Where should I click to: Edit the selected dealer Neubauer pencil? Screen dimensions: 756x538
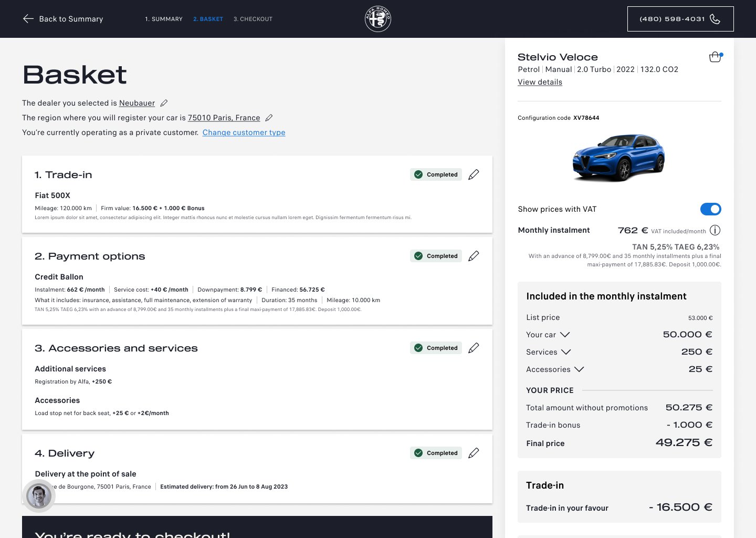pos(164,103)
